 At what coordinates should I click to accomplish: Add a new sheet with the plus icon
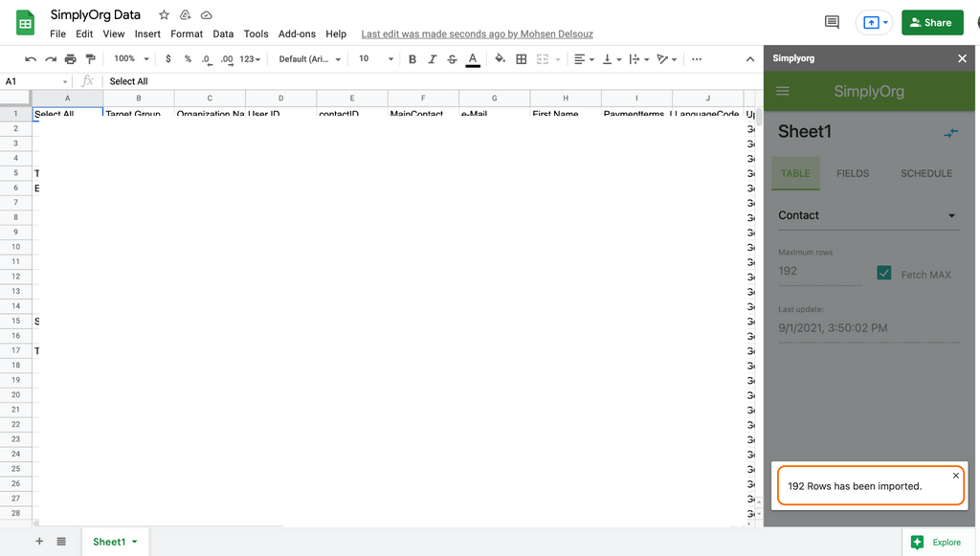click(39, 541)
